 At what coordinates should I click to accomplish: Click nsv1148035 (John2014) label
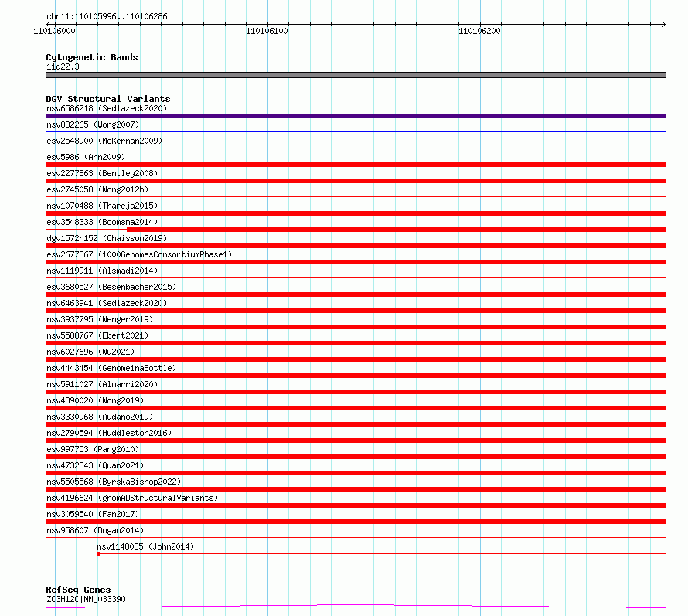pos(145,546)
